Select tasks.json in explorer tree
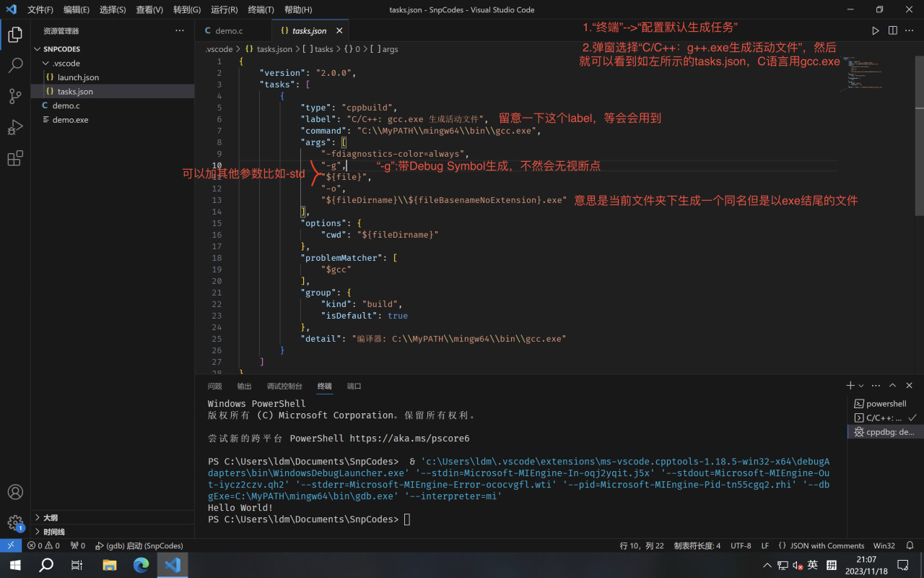The width and height of the screenshot is (924, 578). click(x=113, y=92)
